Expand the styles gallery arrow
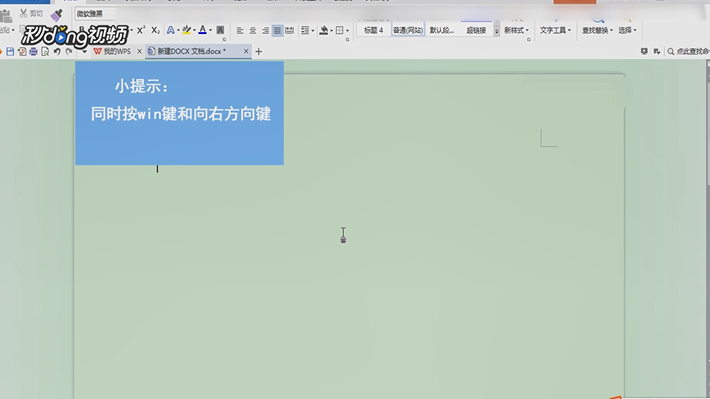The height and width of the screenshot is (399, 710). point(497,32)
